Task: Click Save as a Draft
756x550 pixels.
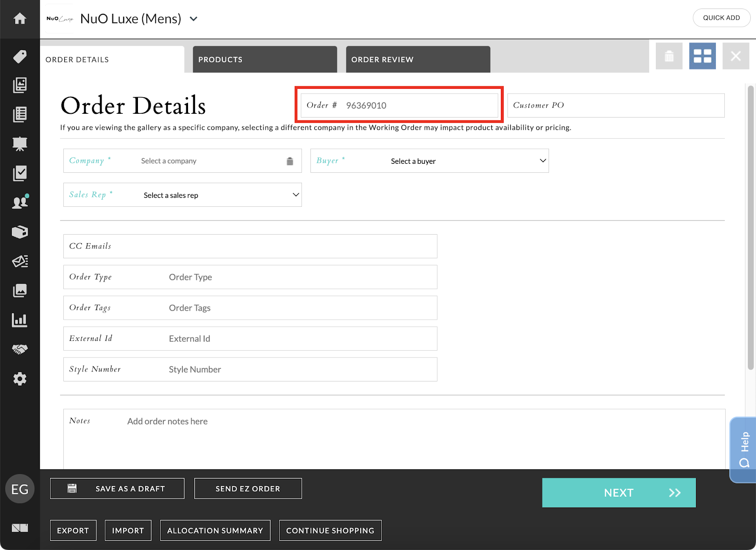Action: (117, 489)
